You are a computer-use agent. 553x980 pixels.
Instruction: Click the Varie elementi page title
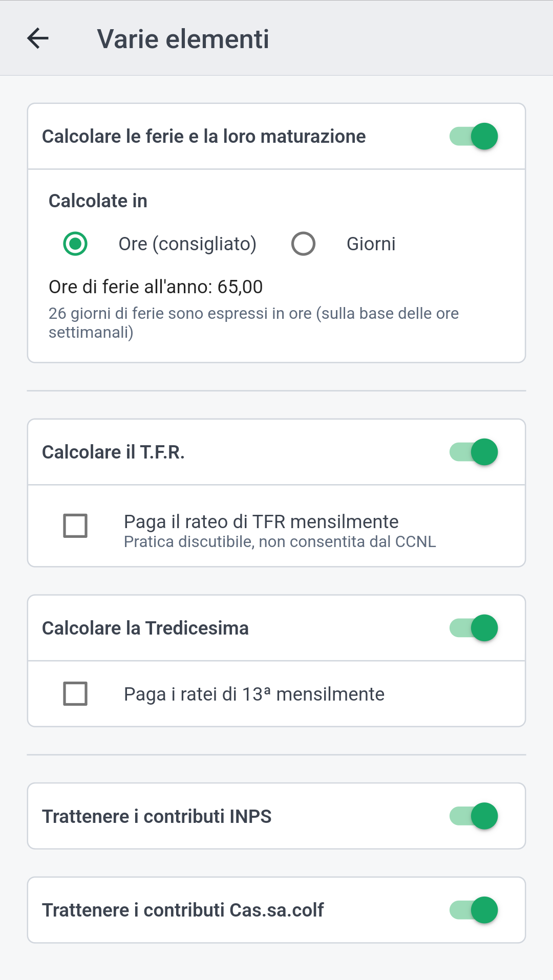pyautogui.click(x=183, y=39)
